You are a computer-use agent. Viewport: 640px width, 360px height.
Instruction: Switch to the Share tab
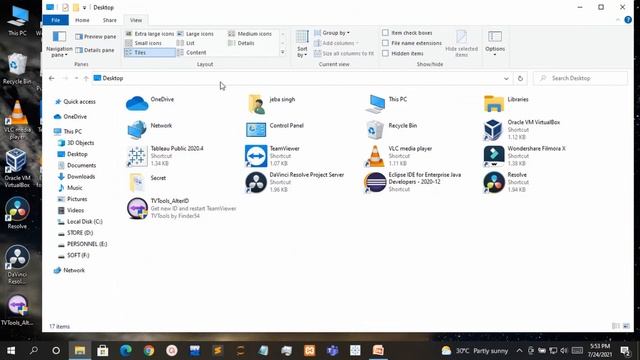coord(109,20)
